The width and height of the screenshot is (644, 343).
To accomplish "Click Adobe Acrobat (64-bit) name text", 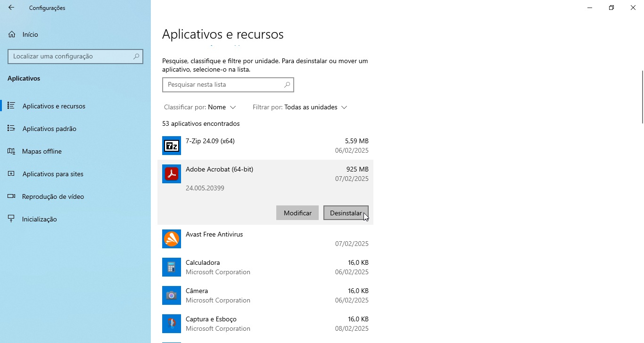I will click(219, 169).
